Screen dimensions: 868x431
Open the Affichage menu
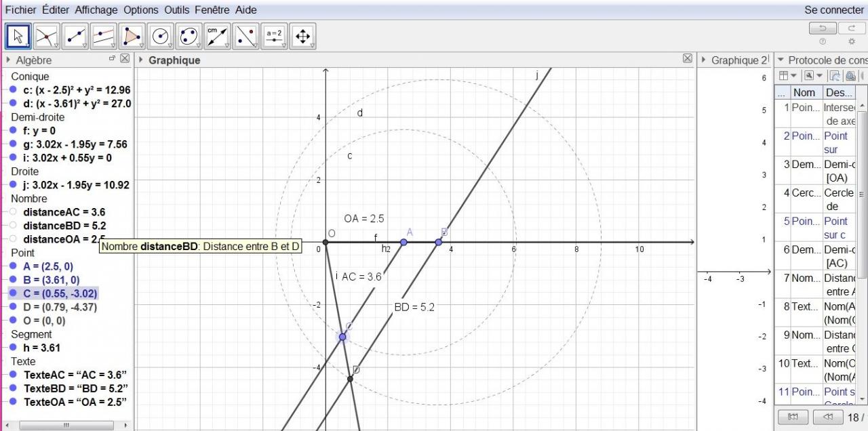96,9
